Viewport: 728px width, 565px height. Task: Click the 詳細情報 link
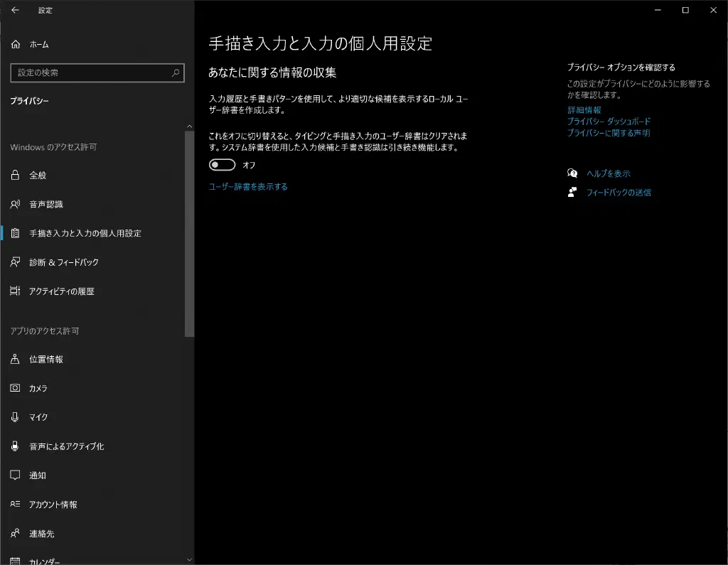584,110
